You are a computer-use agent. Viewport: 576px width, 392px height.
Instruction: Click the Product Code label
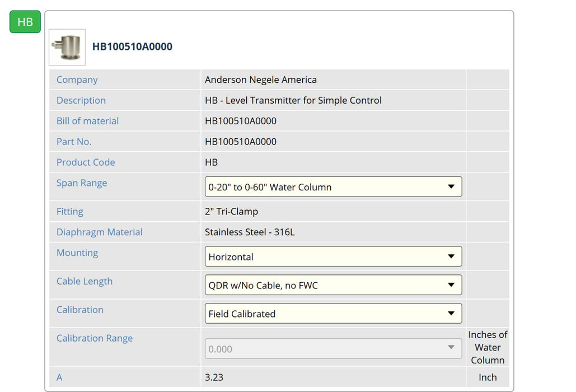click(86, 162)
